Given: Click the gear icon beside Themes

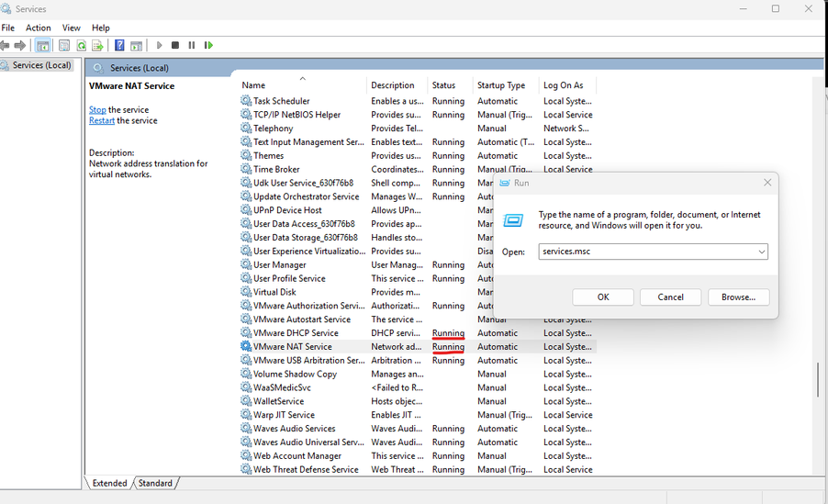Looking at the screenshot, I should [x=246, y=155].
